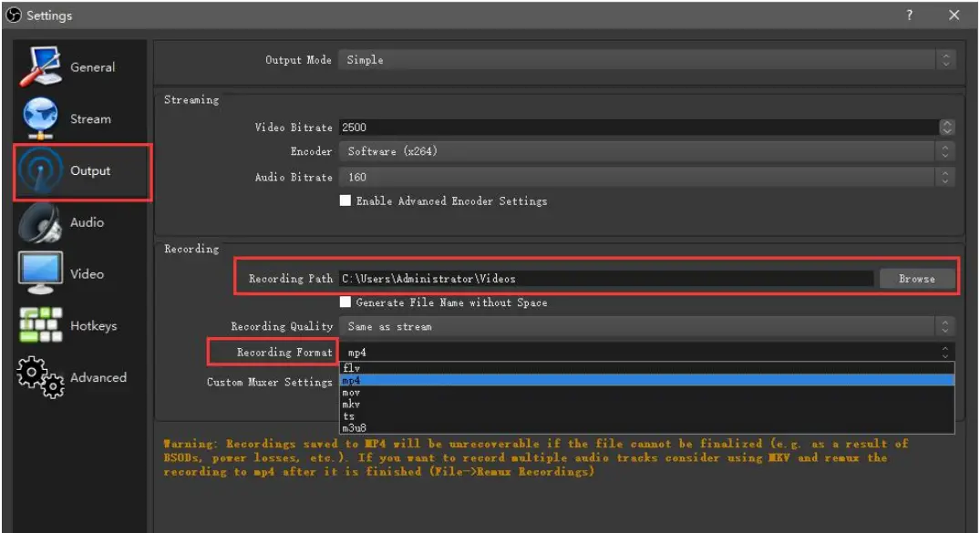The height and width of the screenshot is (533, 980).
Task: Switch to the Stream tab label
Action: 90,118
